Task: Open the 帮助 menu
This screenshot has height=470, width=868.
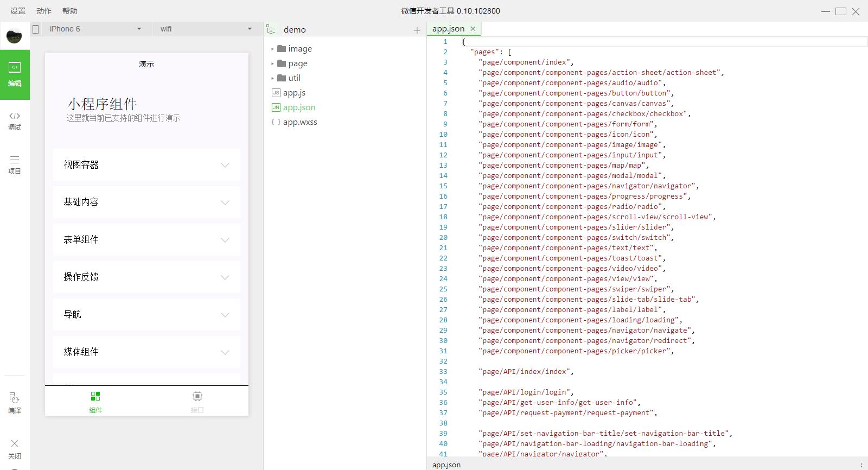Action: pos(70,11)
